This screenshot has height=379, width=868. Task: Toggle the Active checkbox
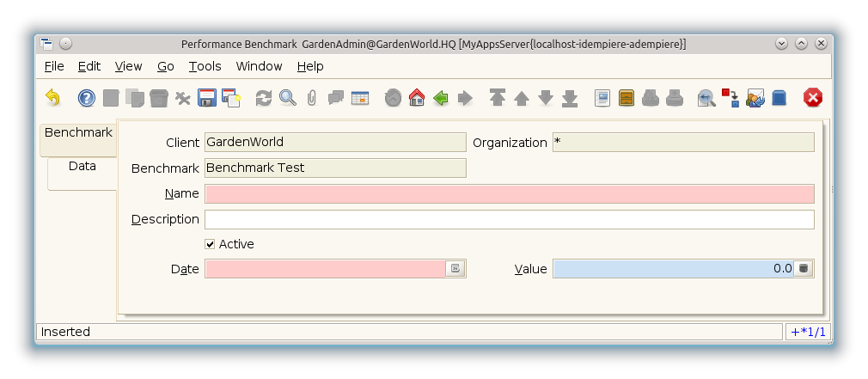(211, 244)
